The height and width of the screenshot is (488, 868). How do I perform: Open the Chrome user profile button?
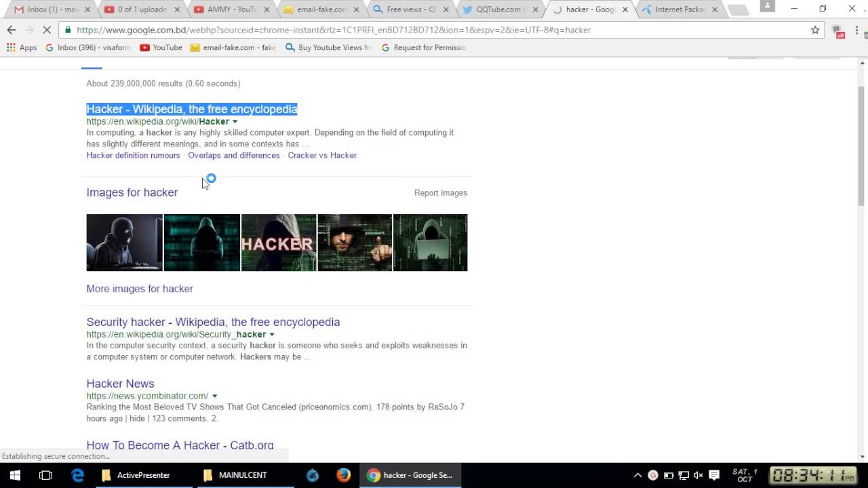768,6
